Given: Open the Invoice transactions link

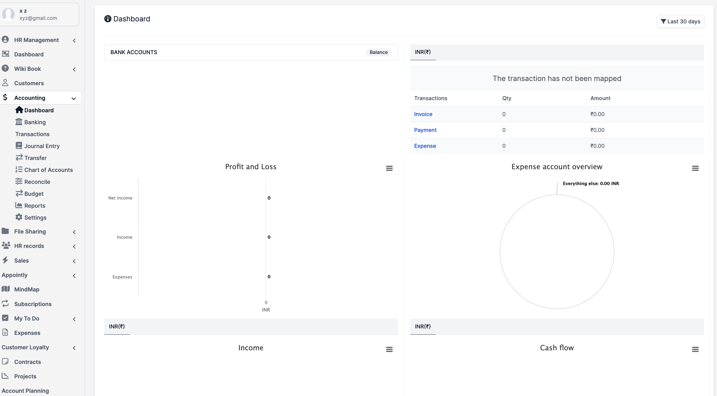Looking at the screenshot, I should tap(423, 114).
